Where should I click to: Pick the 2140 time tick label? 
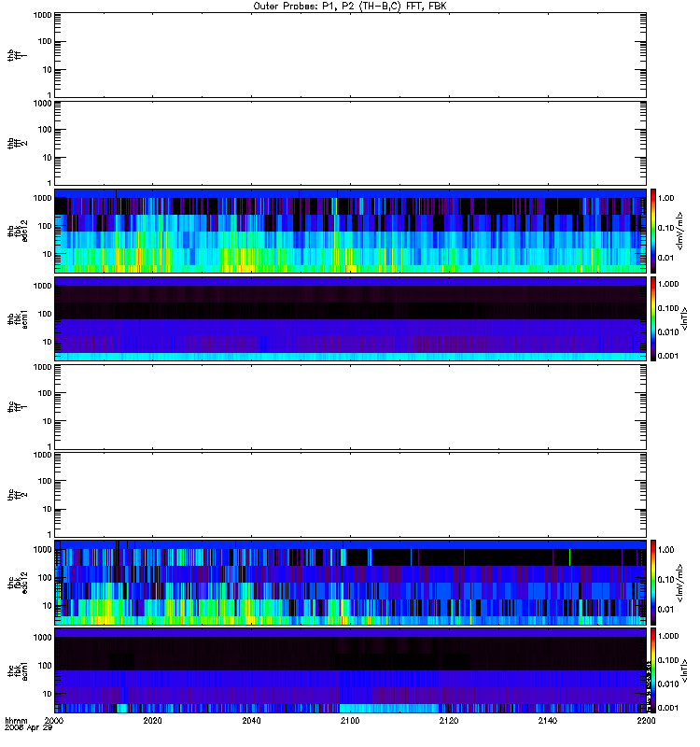click(548, 721)
